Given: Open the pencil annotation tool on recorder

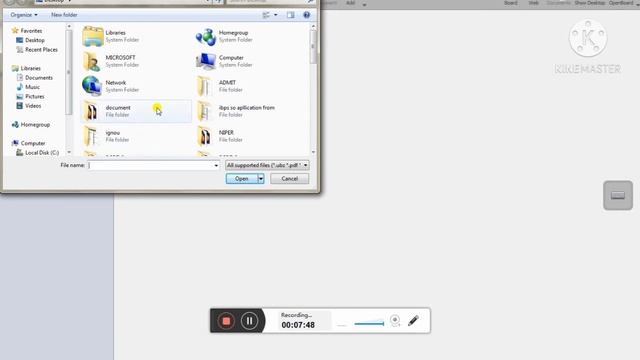Looking at the screenshot, I should click(x=413, y=320).
